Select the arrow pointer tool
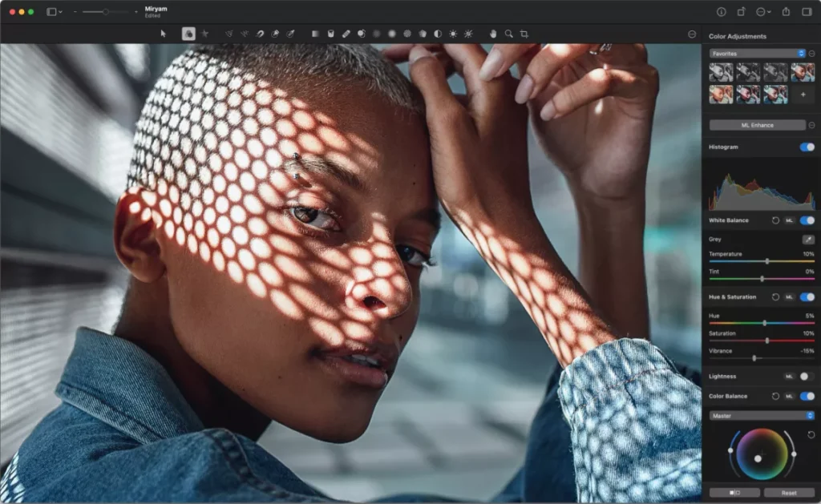This screenshot has width=821, height=504. 164,34
